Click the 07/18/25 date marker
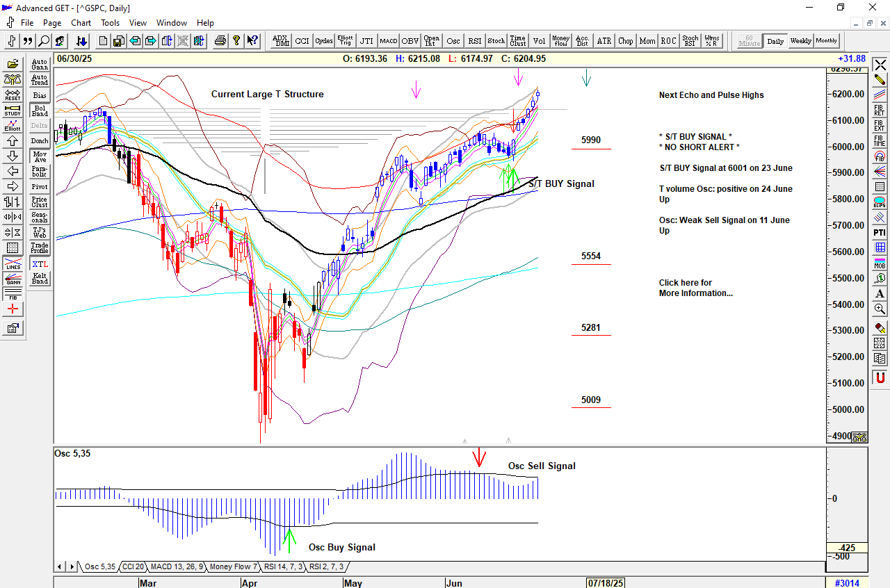The image size is (890, 588). (606, 583)
